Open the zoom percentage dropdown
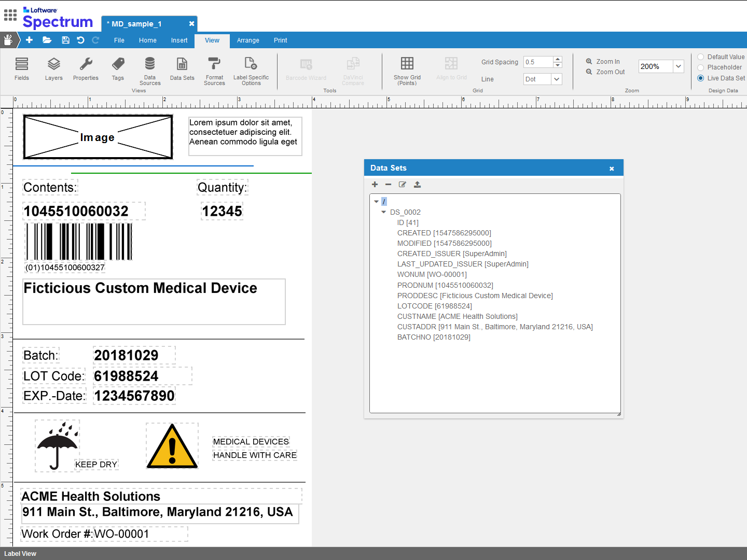Viewport: 747px width, 560px height. click(x=678, y=66)
